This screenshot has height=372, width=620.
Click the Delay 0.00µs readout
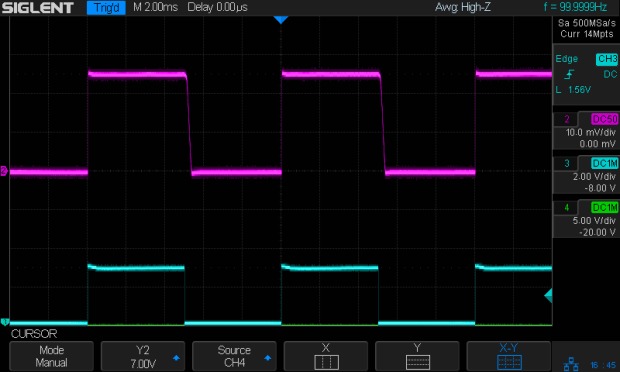click(x=217, y=7)
